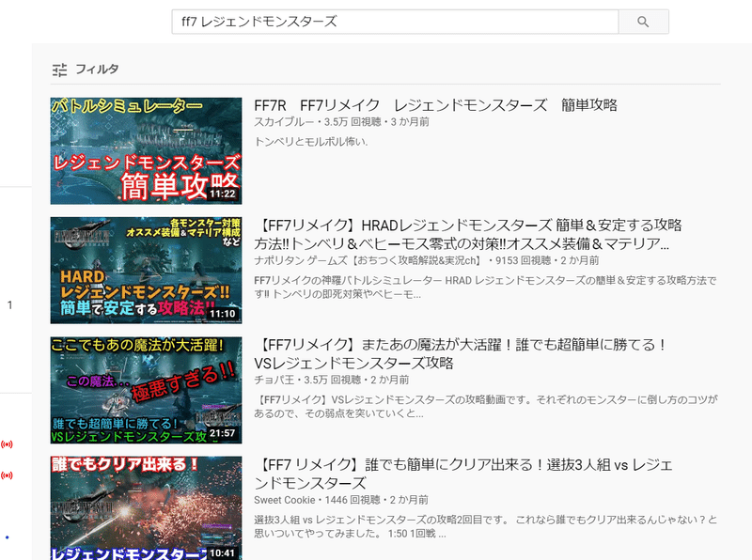Viewport: 752px width, 560px height.
Task: Visit channel ナポリタン ゲームズ
Action: [x=368, y=260]
